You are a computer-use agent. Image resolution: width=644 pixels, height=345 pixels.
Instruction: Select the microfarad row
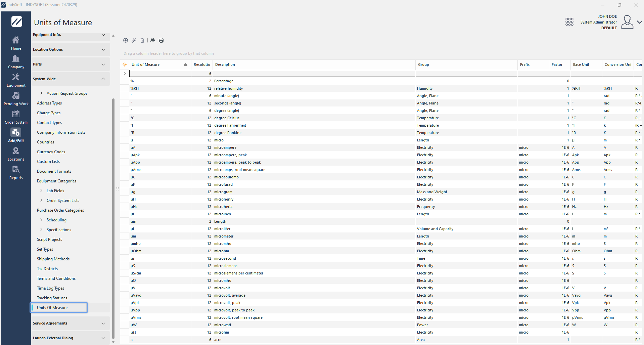(x=381, y=184)
